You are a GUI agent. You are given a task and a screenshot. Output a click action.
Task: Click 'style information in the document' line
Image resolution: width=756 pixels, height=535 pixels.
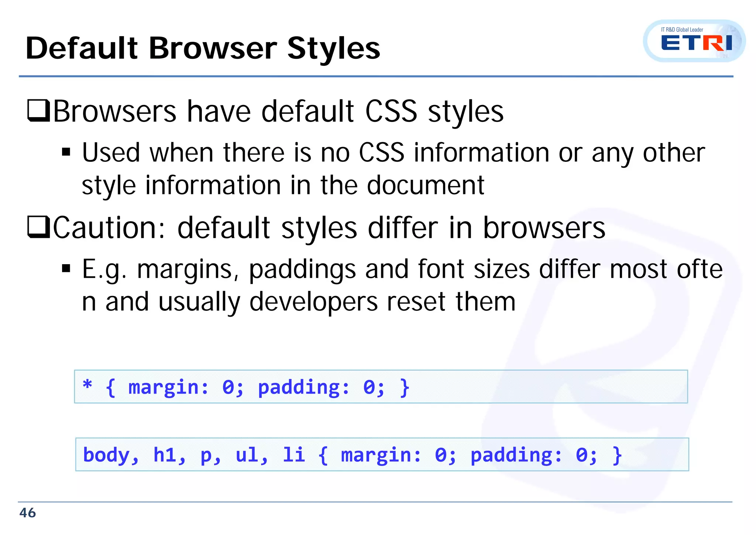pos(283,186)
